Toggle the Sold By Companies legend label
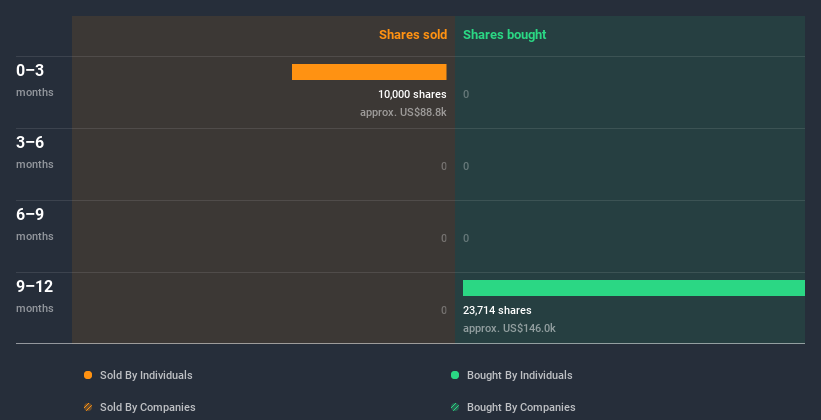This screenshot has height=420, width=821. coord(147,407)
